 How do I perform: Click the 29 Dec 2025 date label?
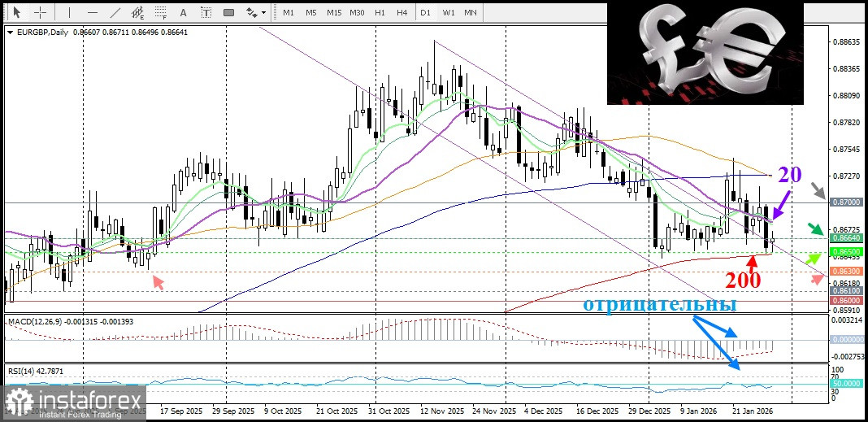click(x=648, y=412)
